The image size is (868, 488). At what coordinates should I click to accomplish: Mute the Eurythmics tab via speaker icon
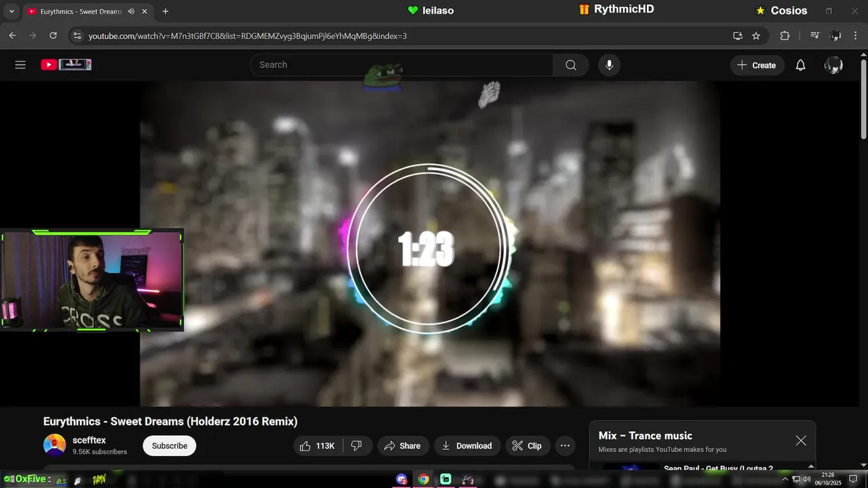pos(131,12)
